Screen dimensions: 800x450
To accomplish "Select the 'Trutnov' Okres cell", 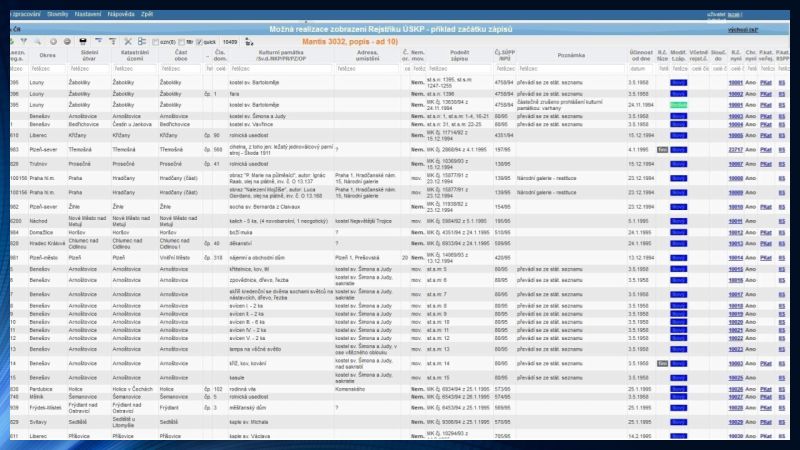I will 38,164.
